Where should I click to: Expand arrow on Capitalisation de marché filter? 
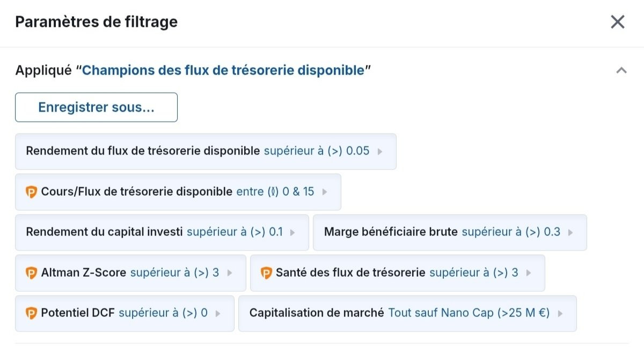click(560, 314)
